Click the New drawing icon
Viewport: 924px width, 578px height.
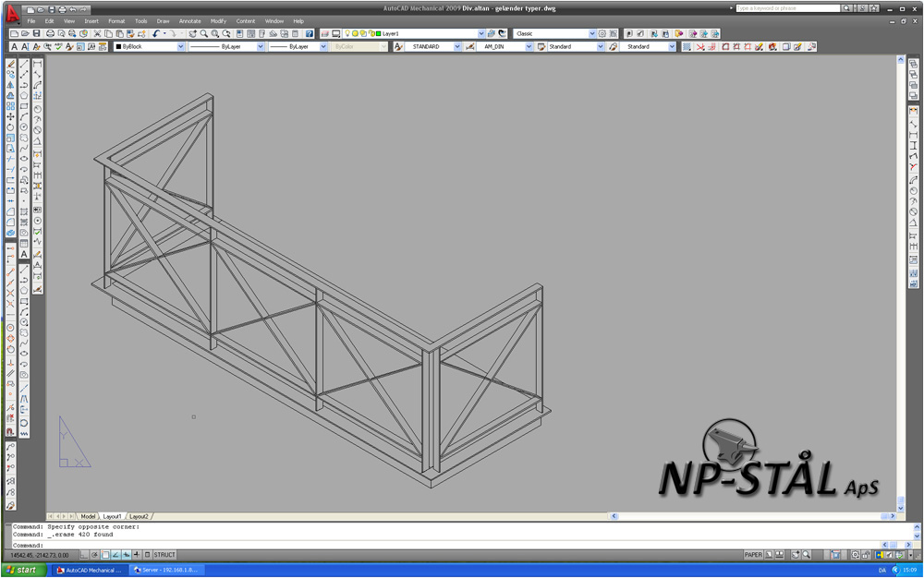[x=14, y=33]
